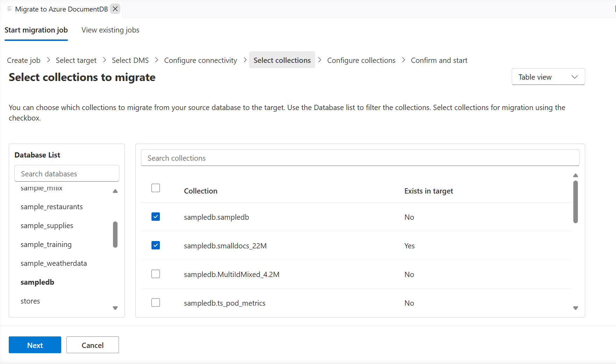
Task: Click the collections list scroll up arrow
Action: pos(576,175)
